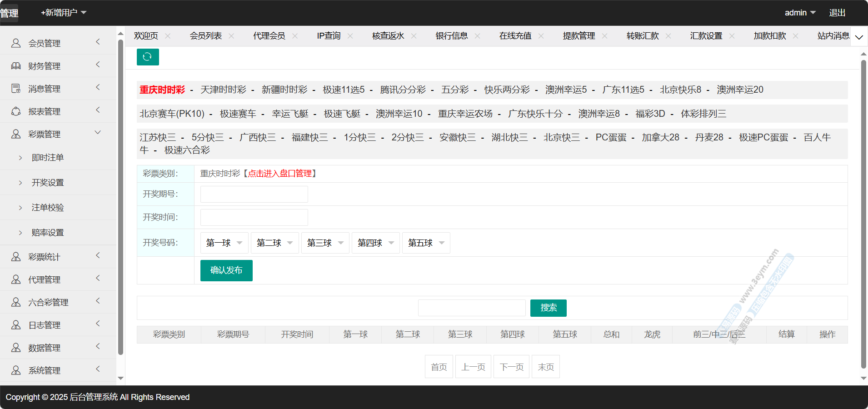Click the 财务管理 book icon
This screenshot has width=868, height=409.
16,66
